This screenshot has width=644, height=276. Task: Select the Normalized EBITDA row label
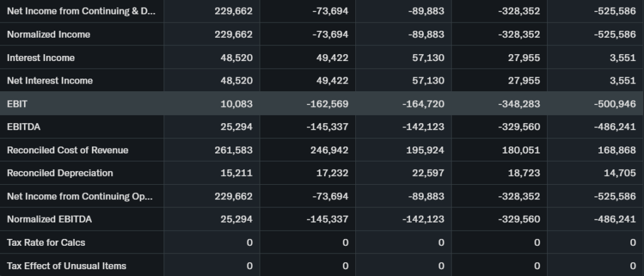pos(51,219)
